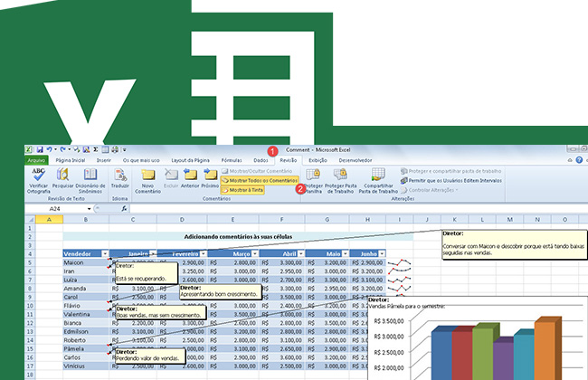Switch to the Fórmulas tab
The height and width of the screenshot is (380, 588).
tap(232, 160)
